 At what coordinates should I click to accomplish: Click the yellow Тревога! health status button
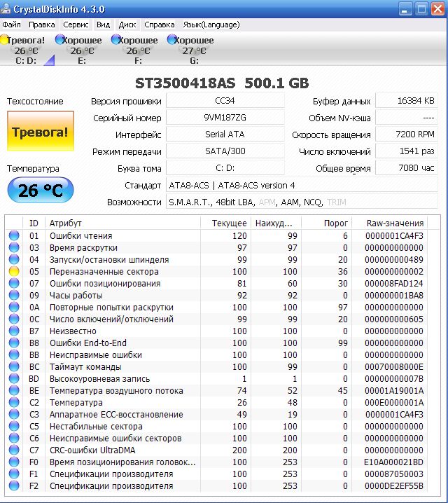[x=41, y=131]
